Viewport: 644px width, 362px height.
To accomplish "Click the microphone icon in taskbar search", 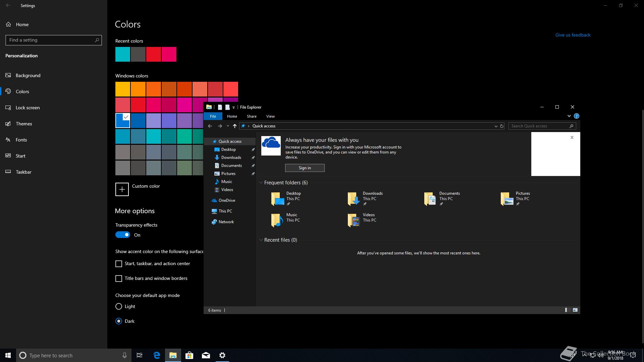I will coord(124,355).
